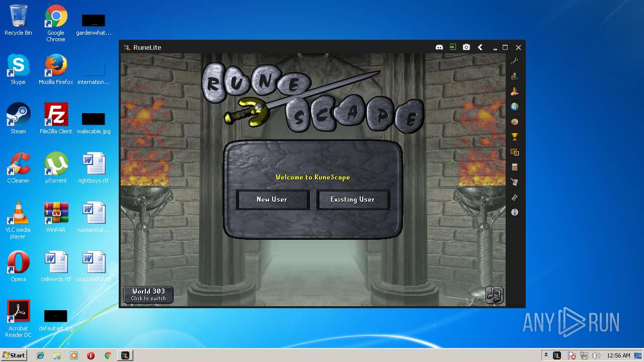Click the 12:56 AM system clock
644x362 pixels.
[618, 355]
